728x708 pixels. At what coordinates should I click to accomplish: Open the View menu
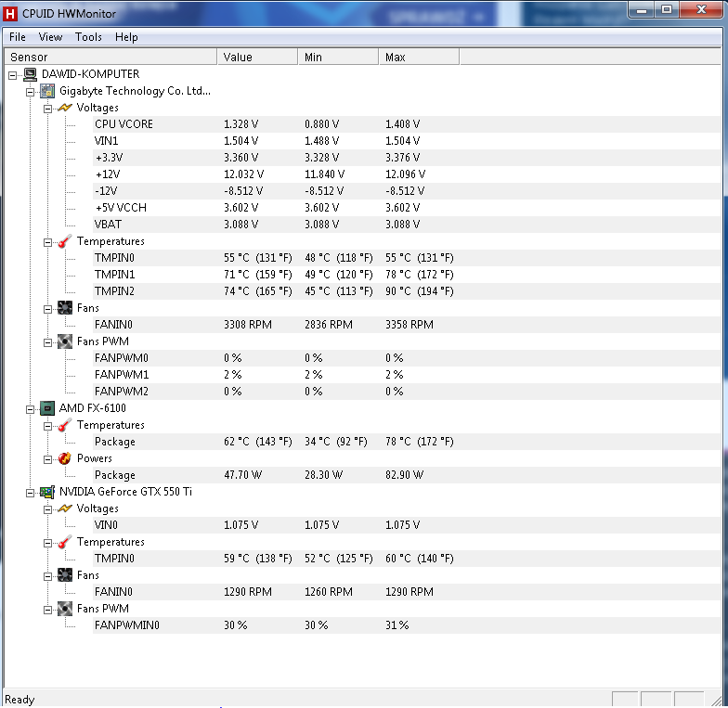[x=50, y=37]
